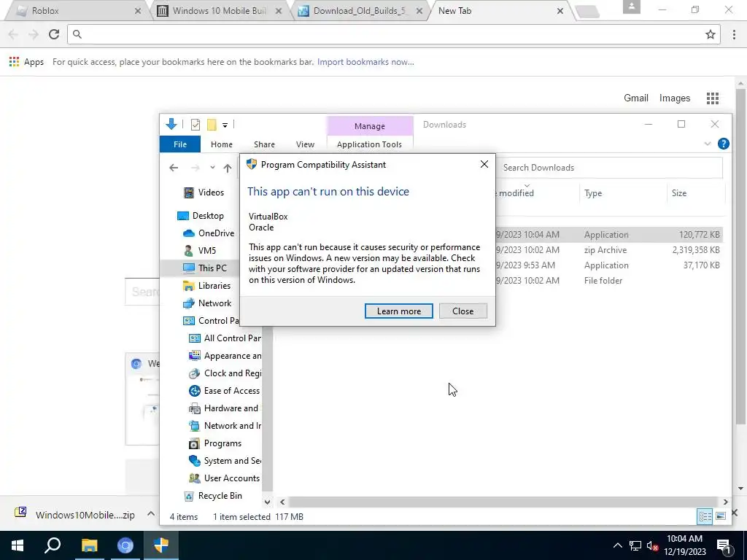Switch to the Roblox browser tab
Image resolution: width=747 pixels, height=560 pixels.
coord(76,10)
